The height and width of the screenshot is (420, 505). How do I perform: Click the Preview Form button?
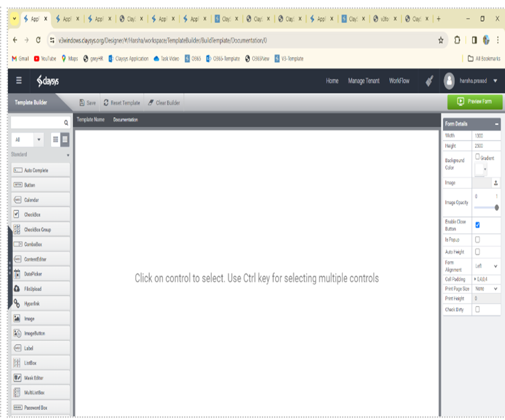(x=474, y=102)
